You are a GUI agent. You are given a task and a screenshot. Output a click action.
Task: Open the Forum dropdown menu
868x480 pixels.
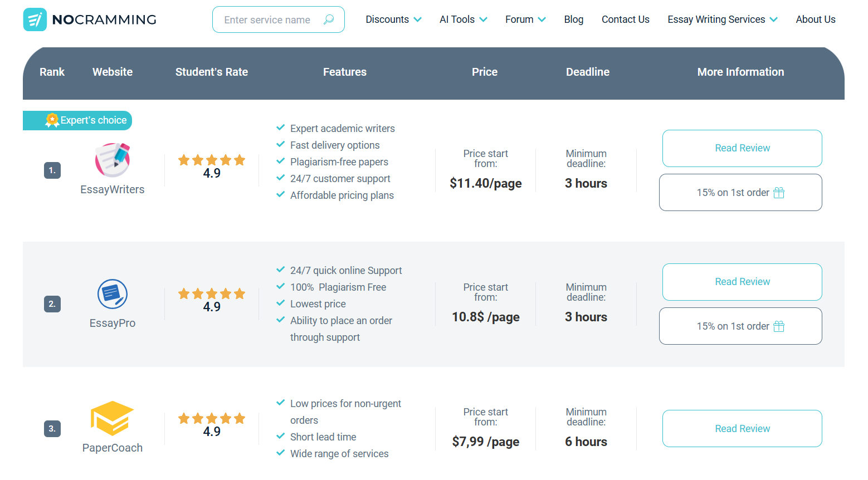point(525,19)
